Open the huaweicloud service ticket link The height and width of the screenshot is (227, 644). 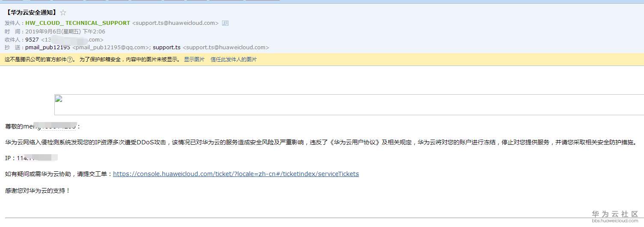[236, 174]
